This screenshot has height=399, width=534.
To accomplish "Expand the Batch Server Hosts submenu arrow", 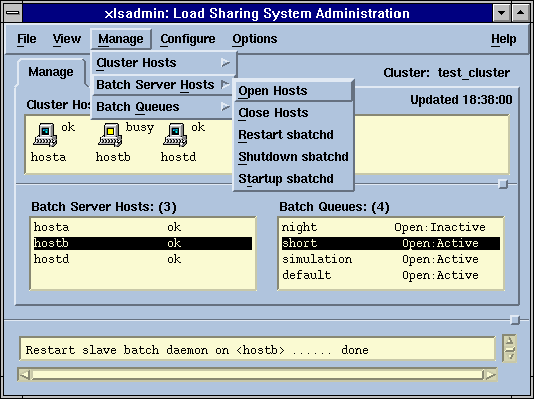I will (225, 84).
